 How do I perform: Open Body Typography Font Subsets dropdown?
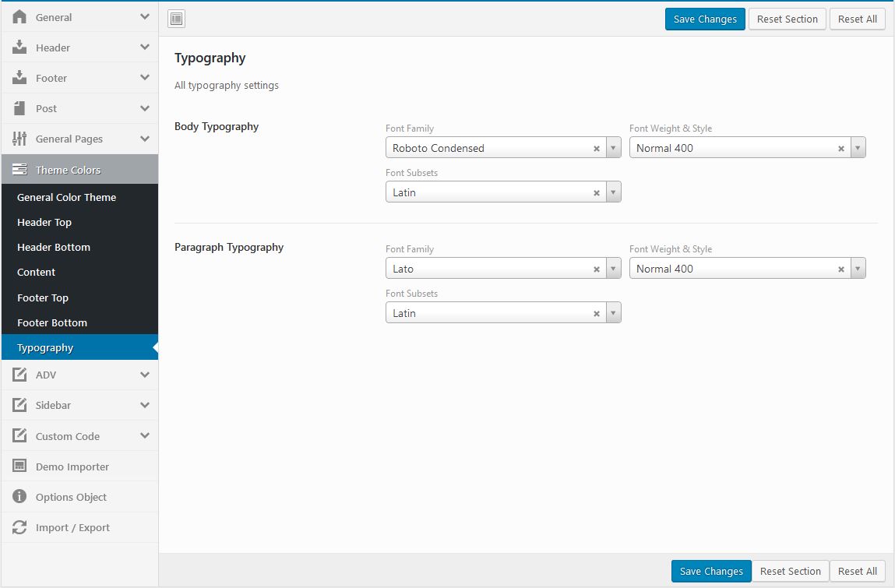coord(613,192)
